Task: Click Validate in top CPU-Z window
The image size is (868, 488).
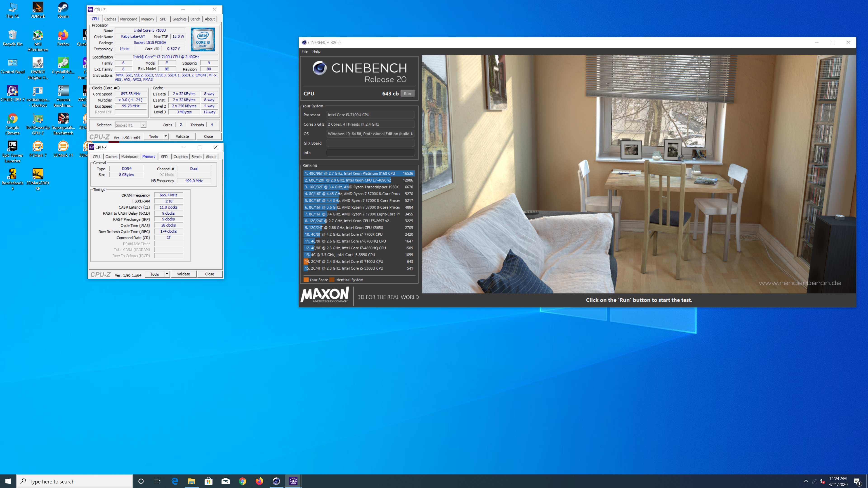Action: pos(182,136)
